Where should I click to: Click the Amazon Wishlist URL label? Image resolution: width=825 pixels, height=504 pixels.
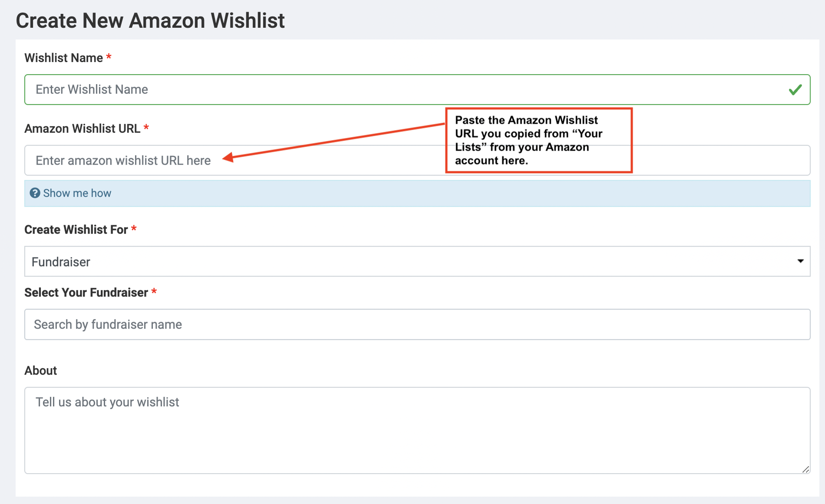(83, 128)
